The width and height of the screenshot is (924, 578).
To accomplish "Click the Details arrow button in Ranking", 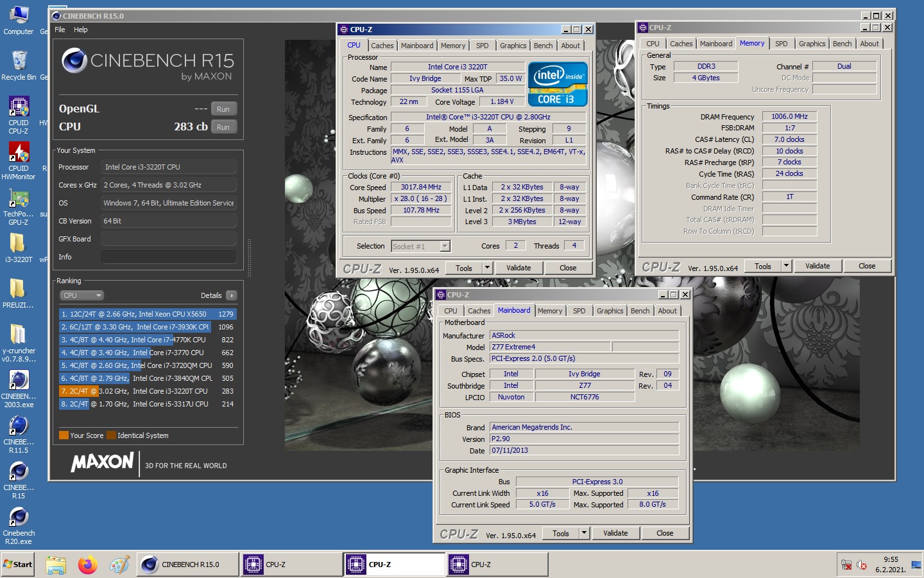I will [232, 295].
